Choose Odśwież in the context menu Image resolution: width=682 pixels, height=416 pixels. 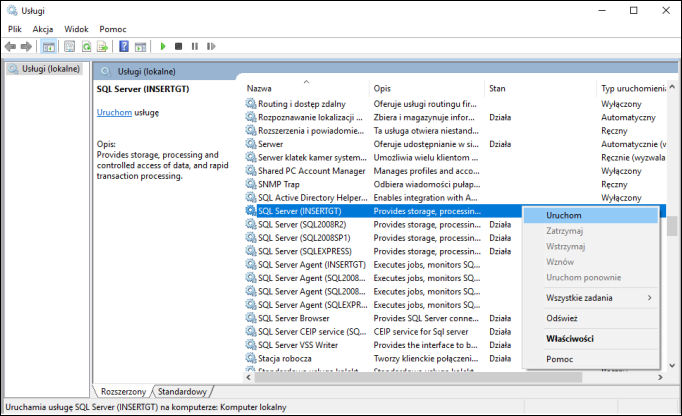coord(591,318)
